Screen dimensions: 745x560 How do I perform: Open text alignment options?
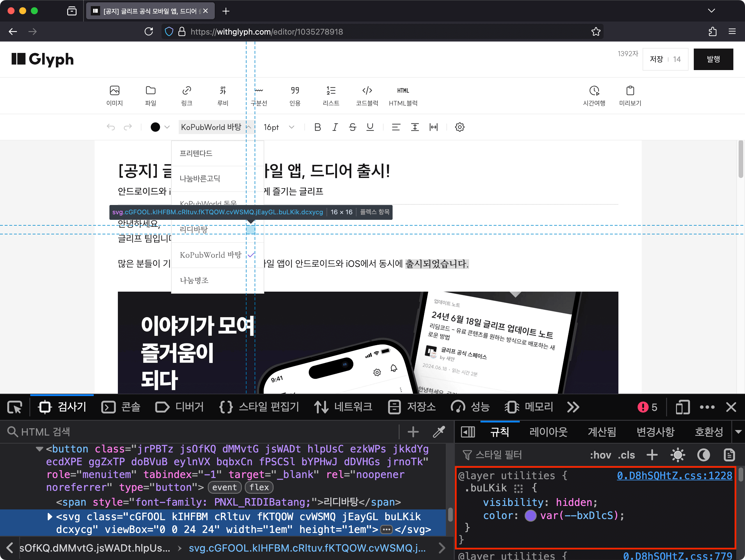396,127
